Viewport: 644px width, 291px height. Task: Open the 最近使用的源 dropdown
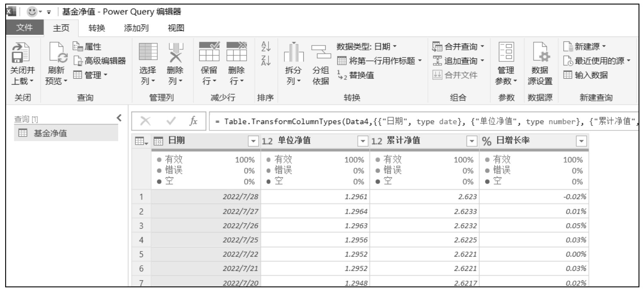[x=596, y=61]
